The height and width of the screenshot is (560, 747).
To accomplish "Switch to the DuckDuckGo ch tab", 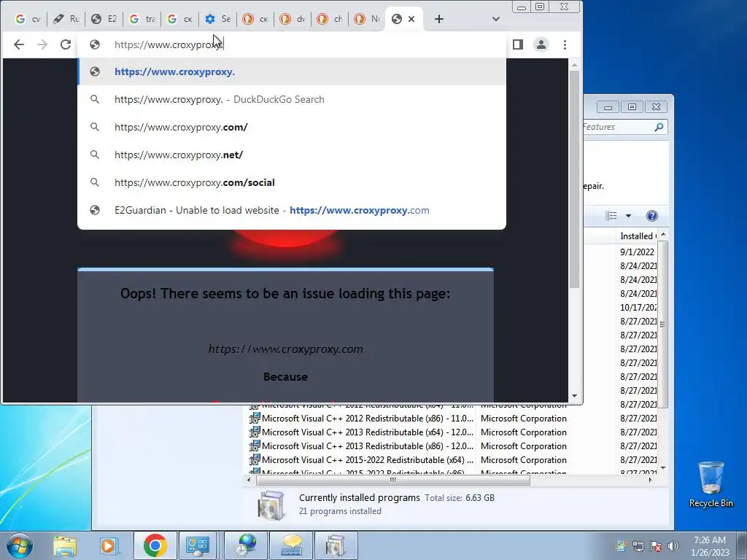I will tap(330, 19).
